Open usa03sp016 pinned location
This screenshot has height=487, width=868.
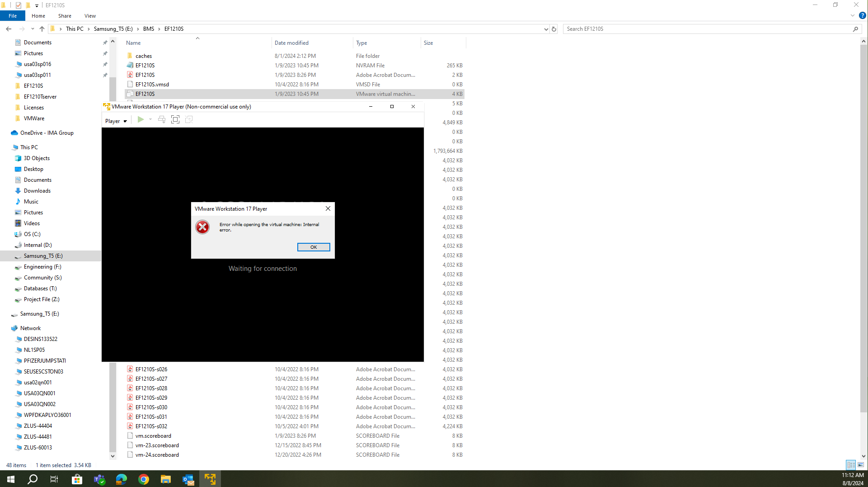pyautogui.click(x=38, y=64)
